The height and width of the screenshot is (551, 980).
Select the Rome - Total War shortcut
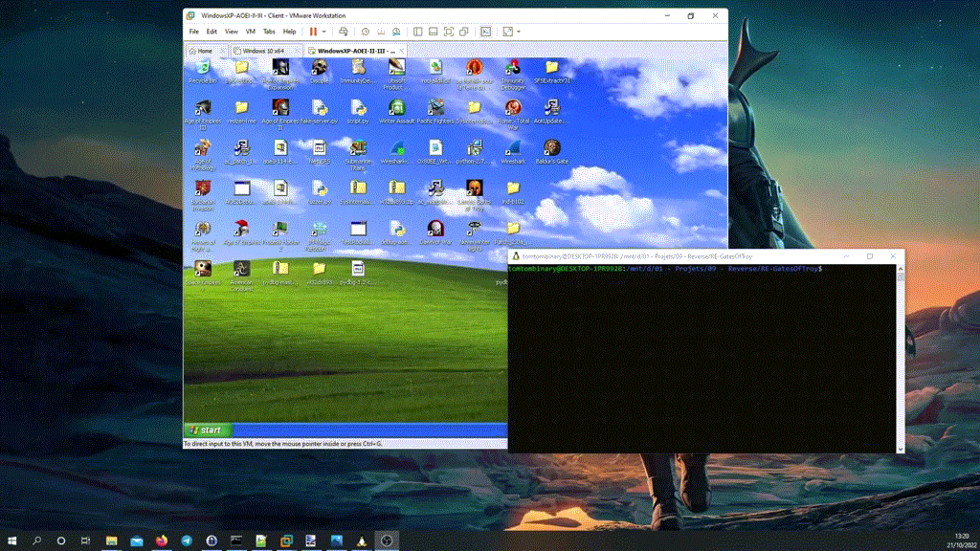[513, 115]
